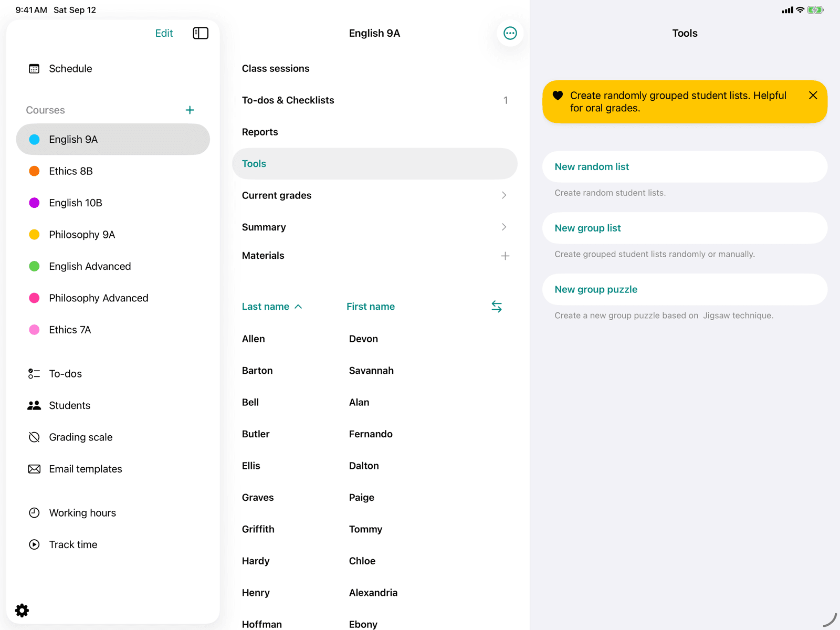Open Settings gear icon

[x=22, y=610]
